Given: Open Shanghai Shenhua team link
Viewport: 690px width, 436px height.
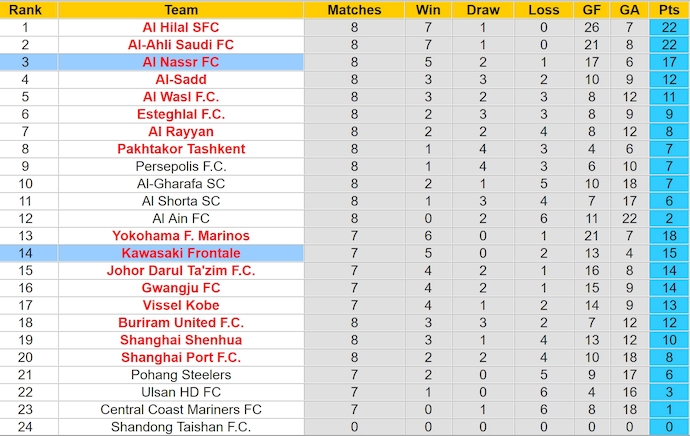Looking at the screenshot, I should 180,340.
